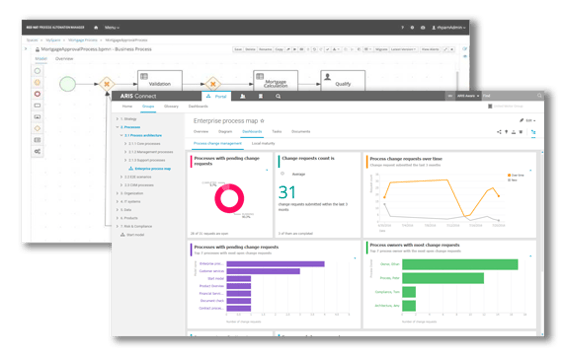
Task: Click the MySpace breadcrumb link
Action: [53, 40]
